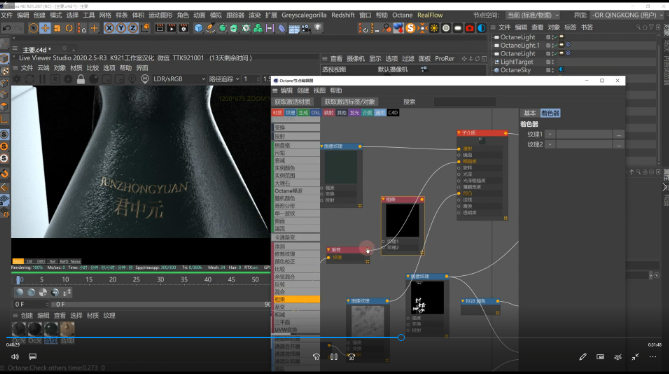Viewport: 669px width, 374px height.
Task: Click the video progress bar handle
Action: pos(401,337)
